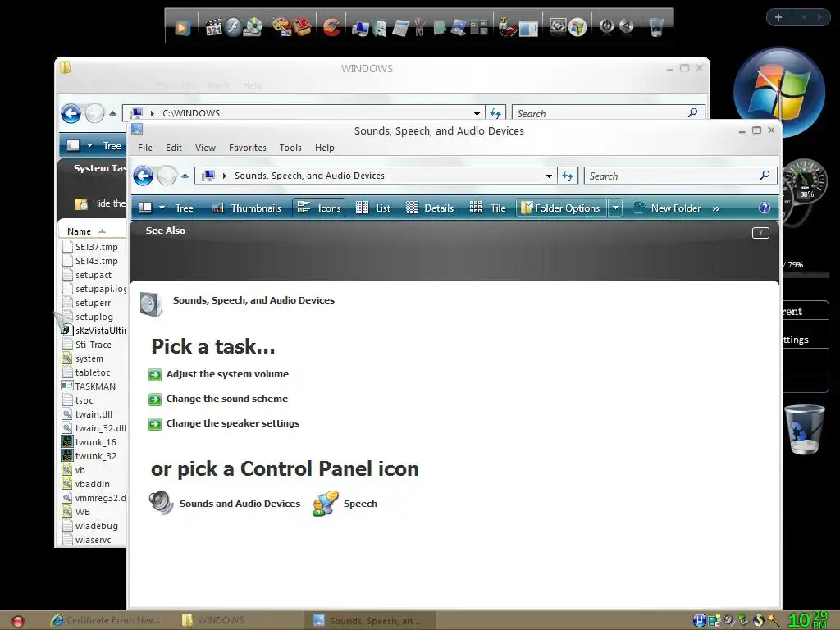The height and width of the screenshot is (630, 840).
Task: Click the magic wand tray icon
Action: (x=773, y=620)
